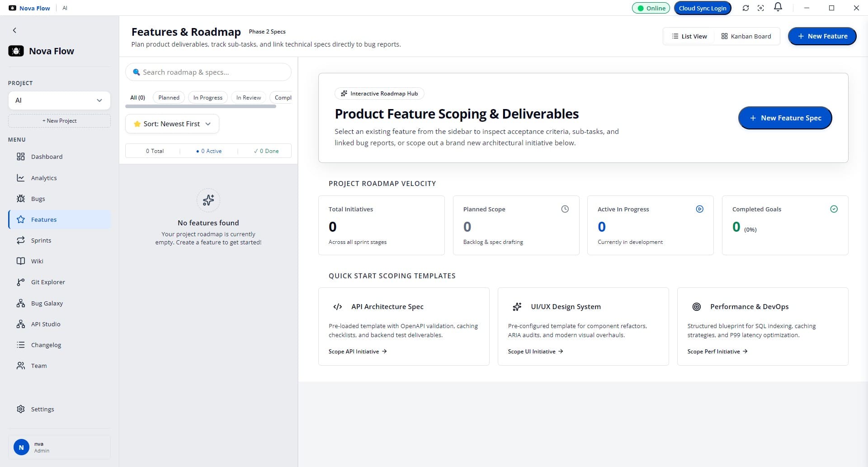
Task: Switch to List View
Action: [689, 36]
